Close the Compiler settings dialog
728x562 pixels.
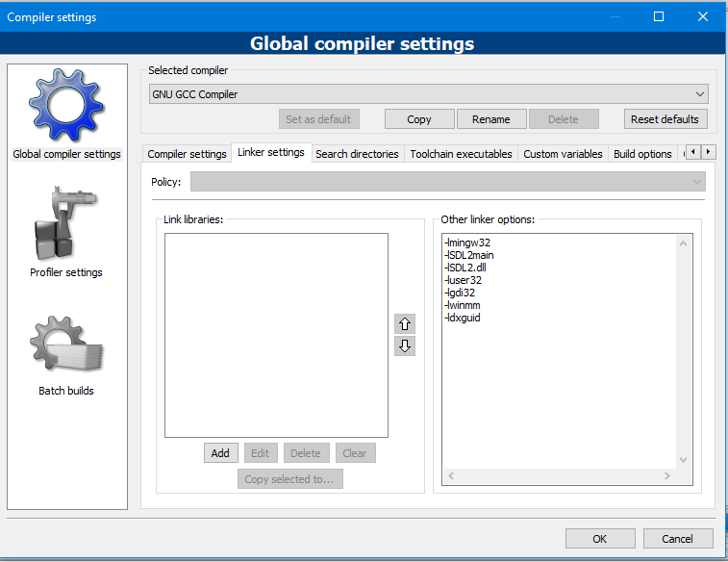(703, 16)
